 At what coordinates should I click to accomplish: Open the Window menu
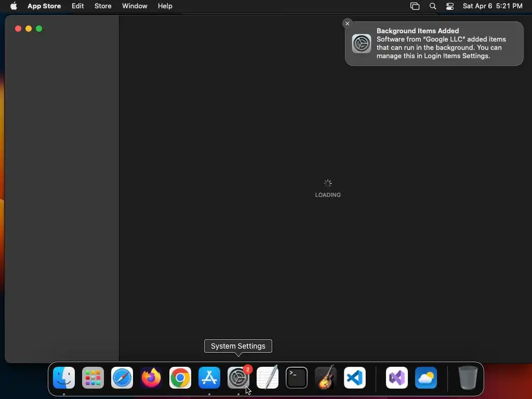coord(135,6)
